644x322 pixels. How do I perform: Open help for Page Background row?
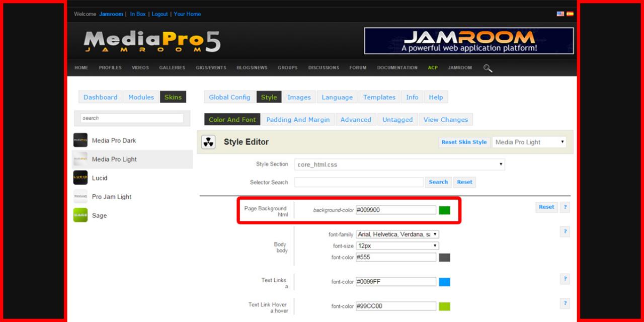[565, 207]
